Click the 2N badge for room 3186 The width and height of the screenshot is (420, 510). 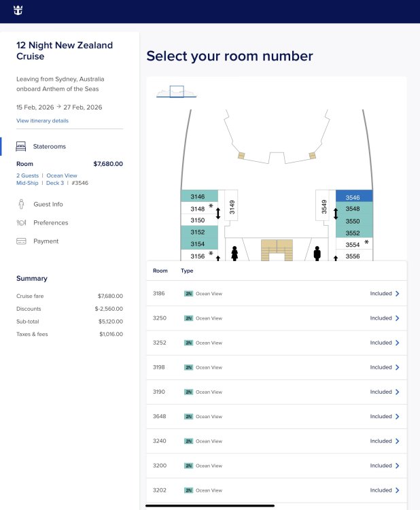click(188, 294)
